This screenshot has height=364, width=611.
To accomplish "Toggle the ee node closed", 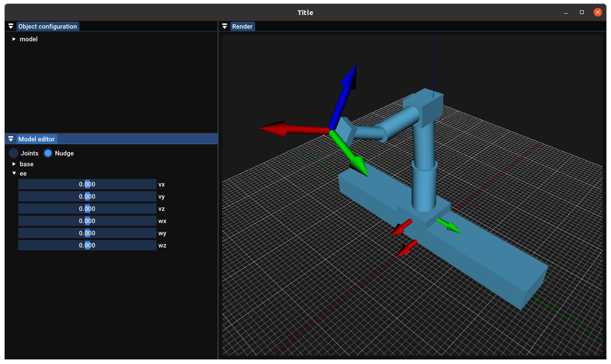I will (14, 173).
